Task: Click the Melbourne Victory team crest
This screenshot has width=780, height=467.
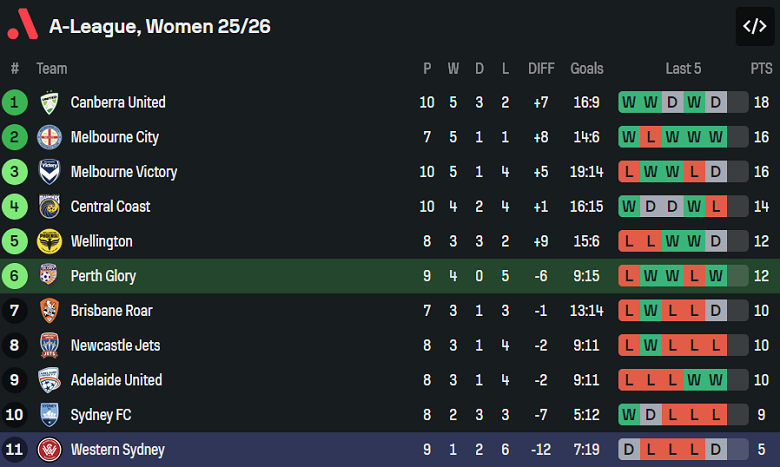Action: (49, 172)
